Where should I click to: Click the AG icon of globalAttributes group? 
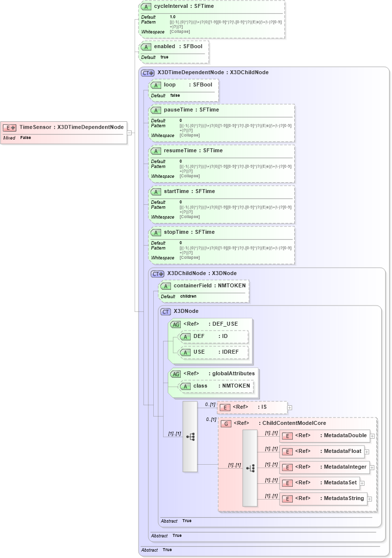coord(176,374)
